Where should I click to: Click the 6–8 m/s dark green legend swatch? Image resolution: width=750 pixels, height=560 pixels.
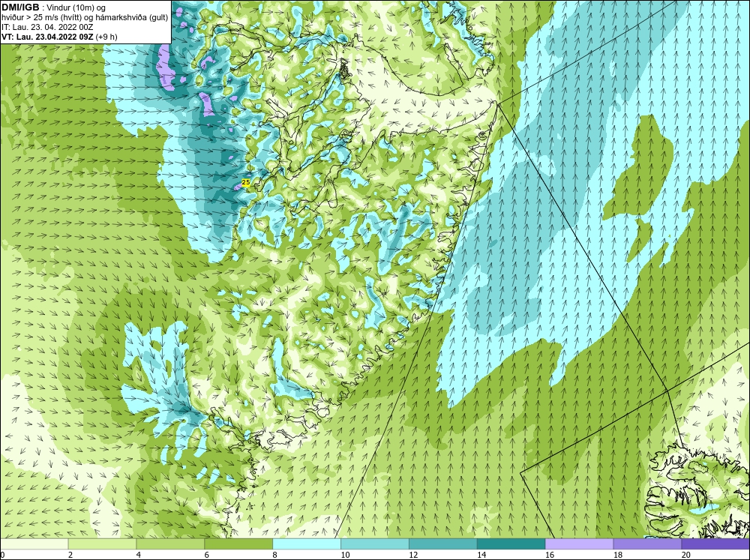tap(238, 544)
